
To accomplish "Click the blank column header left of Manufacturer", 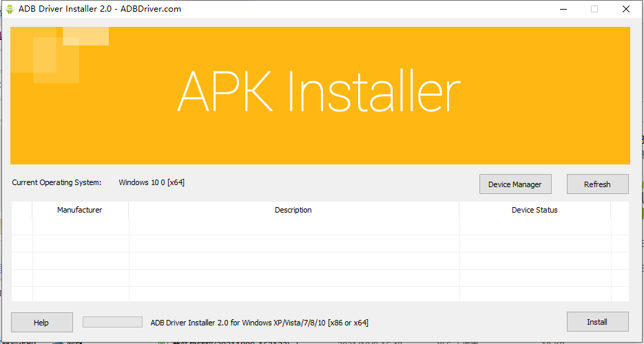I will [22, 210].
